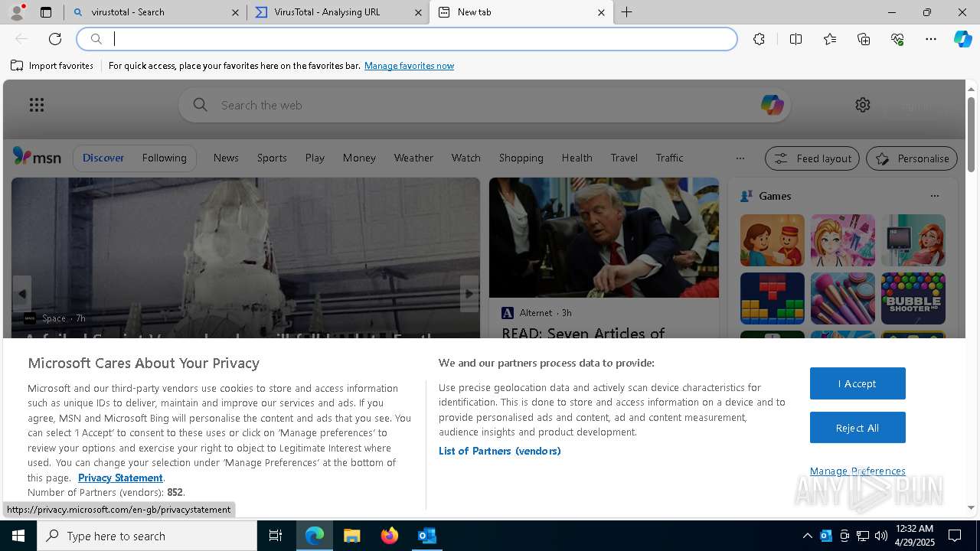Open Games card options ellipsis
The image size is (980, 551).
tap(934, 196)
